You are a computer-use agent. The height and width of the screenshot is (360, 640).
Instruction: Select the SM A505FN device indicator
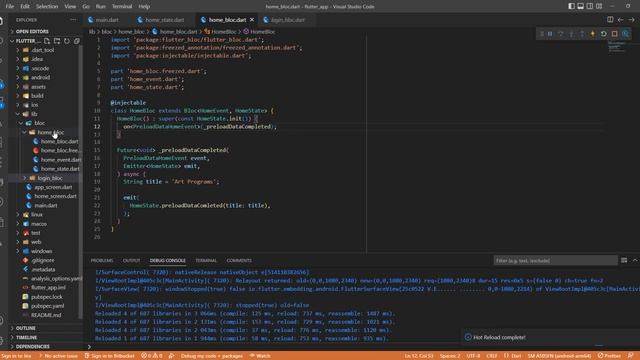point(559,356)
